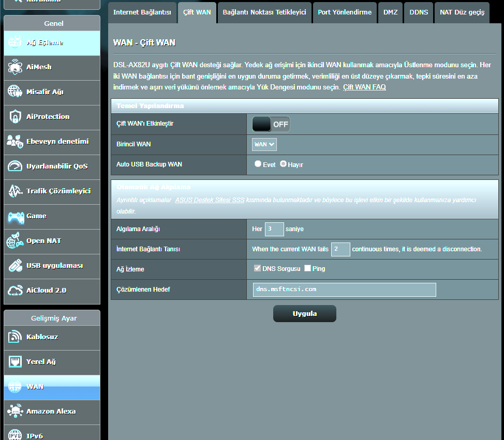Select the Ebeveyn denetimi menu label
This screenshot has height=440, width=504.
(x=57, y=141)
